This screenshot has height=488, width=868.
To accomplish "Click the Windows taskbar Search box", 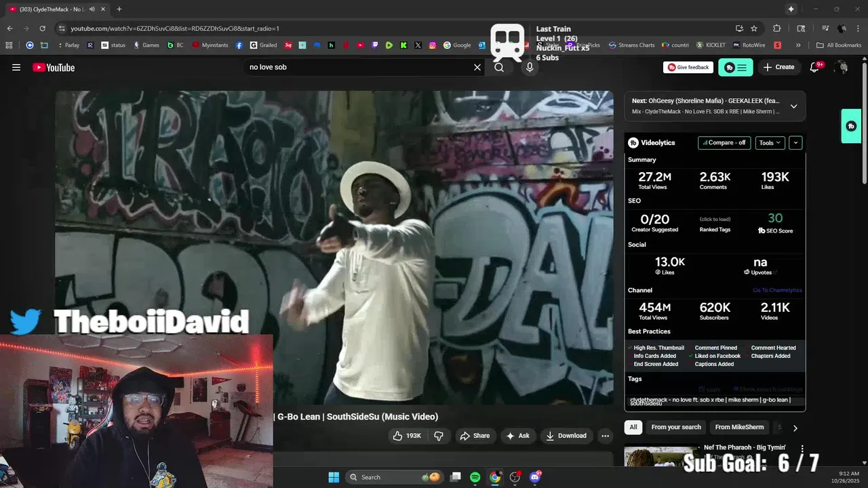I will click(395, 477).
